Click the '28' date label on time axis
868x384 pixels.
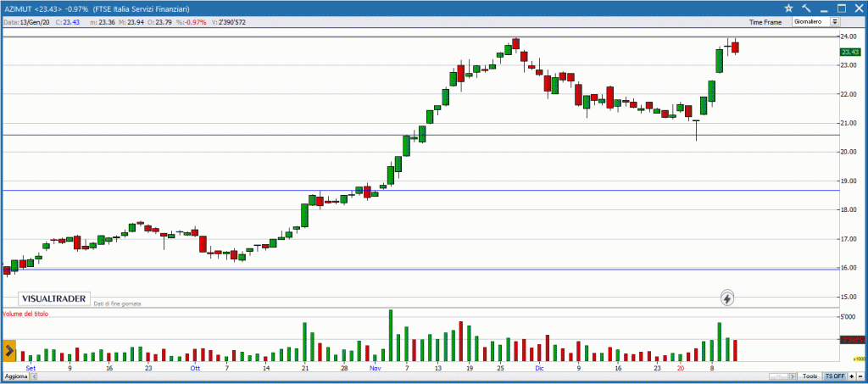click(x=344, y=367)
